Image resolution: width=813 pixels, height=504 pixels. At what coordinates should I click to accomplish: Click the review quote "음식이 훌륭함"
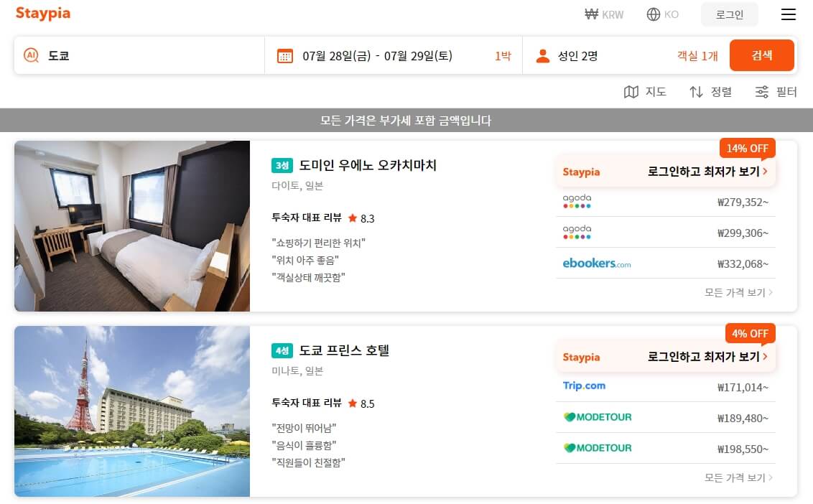click(304, 445)
